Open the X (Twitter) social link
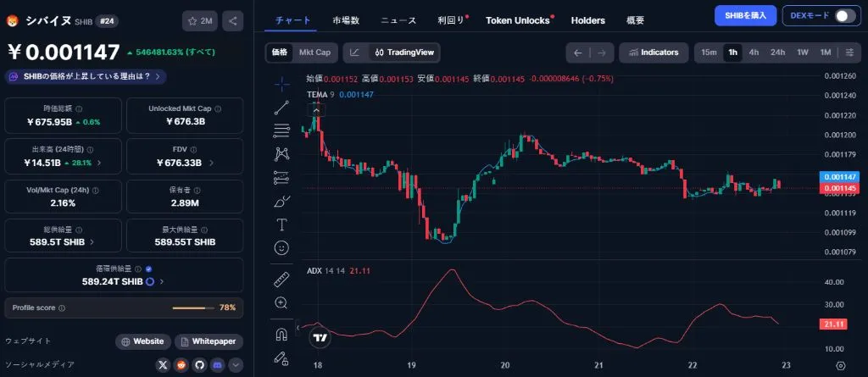Image resolution: width=868 pixels, height=377 pixels. (162, 365)
